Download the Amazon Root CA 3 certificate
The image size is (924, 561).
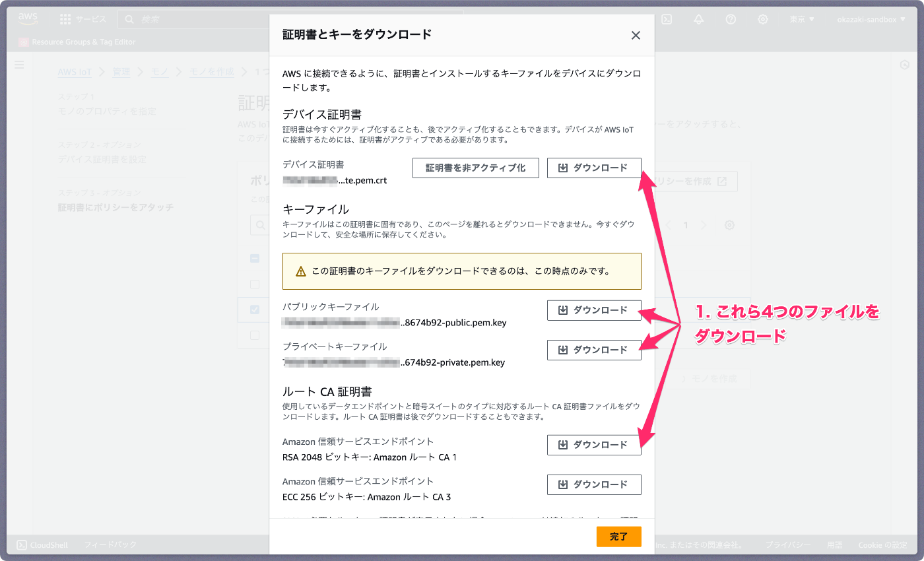594,484
